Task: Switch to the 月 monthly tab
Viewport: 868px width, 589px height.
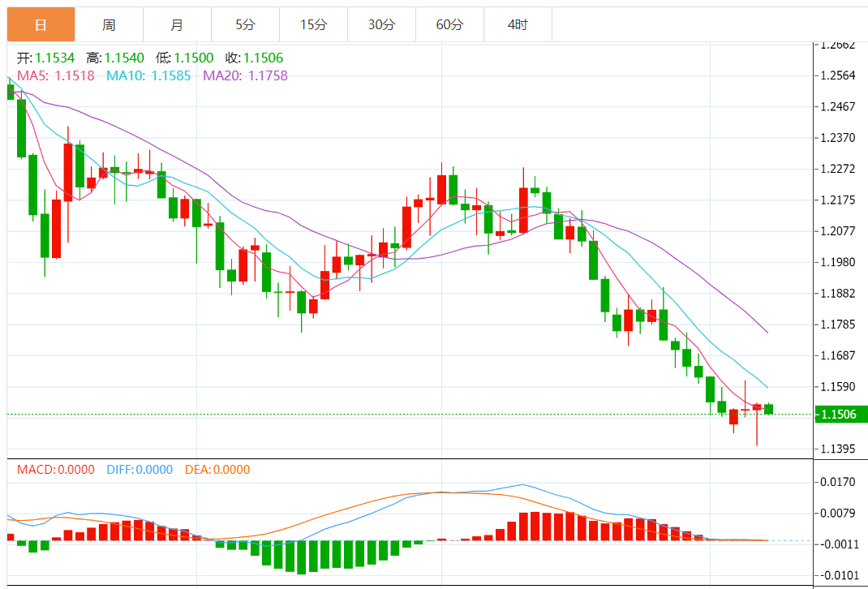Action: pos(177,24)
